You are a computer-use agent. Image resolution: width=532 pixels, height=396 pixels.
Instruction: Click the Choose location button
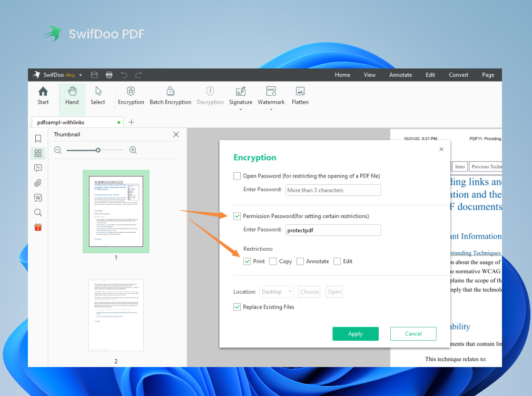click(x=309, y=292)
